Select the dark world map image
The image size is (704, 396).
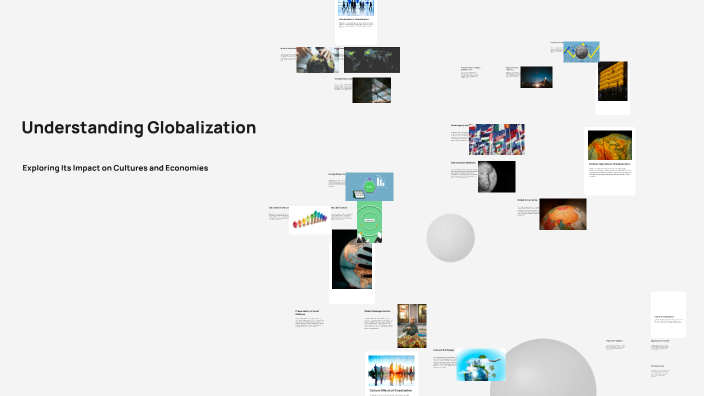click(x=372, y=60)
